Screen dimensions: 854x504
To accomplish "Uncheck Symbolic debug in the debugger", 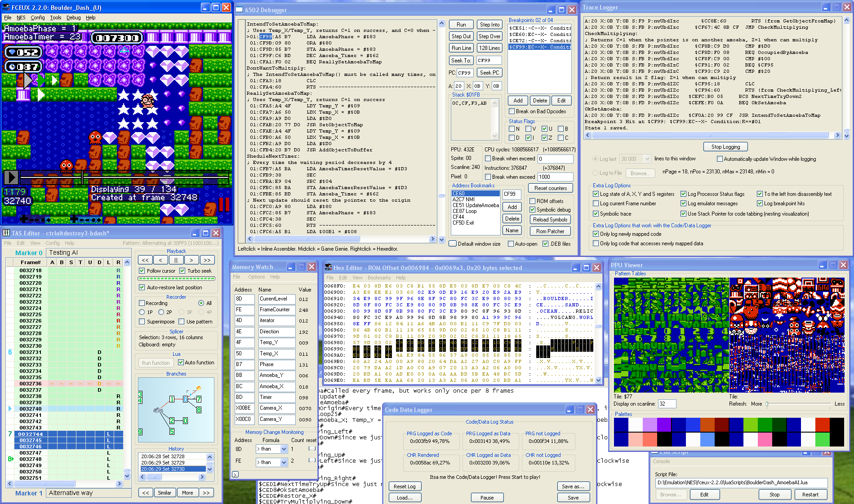I will 532,210.
